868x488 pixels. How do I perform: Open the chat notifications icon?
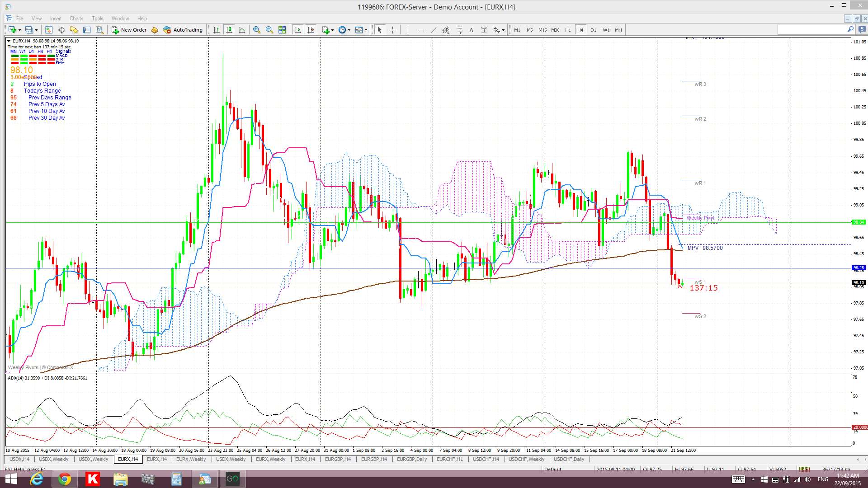click(x=862, y=29)
